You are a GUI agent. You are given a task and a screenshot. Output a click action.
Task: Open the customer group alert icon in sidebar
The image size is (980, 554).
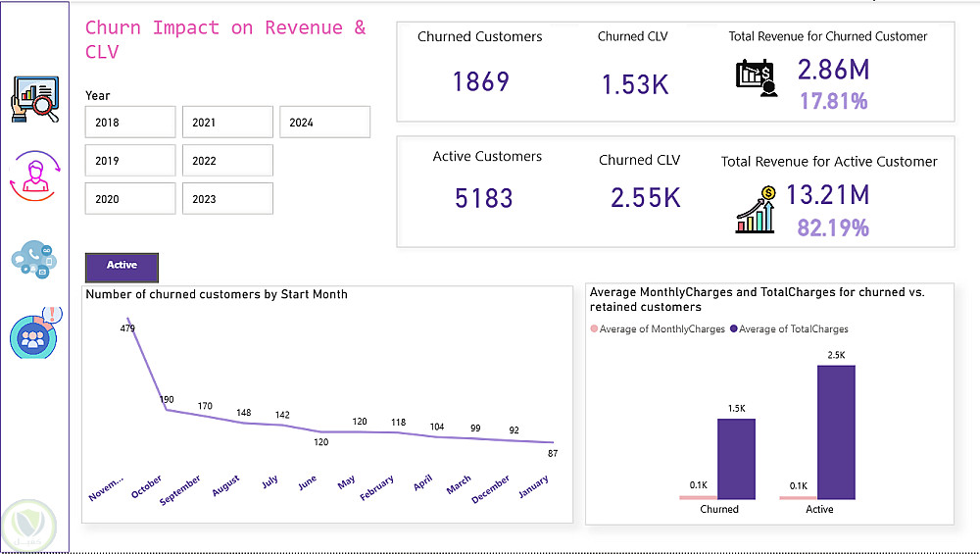click(35, 333)
